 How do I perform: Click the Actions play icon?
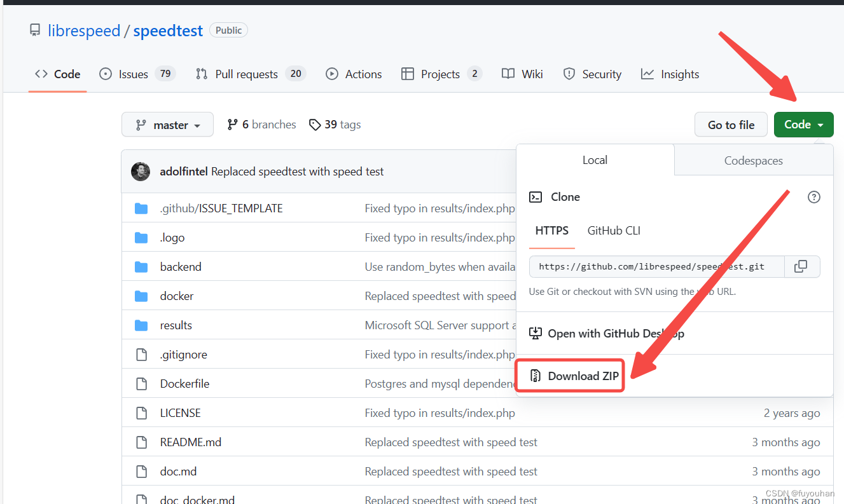coord(332,74)
